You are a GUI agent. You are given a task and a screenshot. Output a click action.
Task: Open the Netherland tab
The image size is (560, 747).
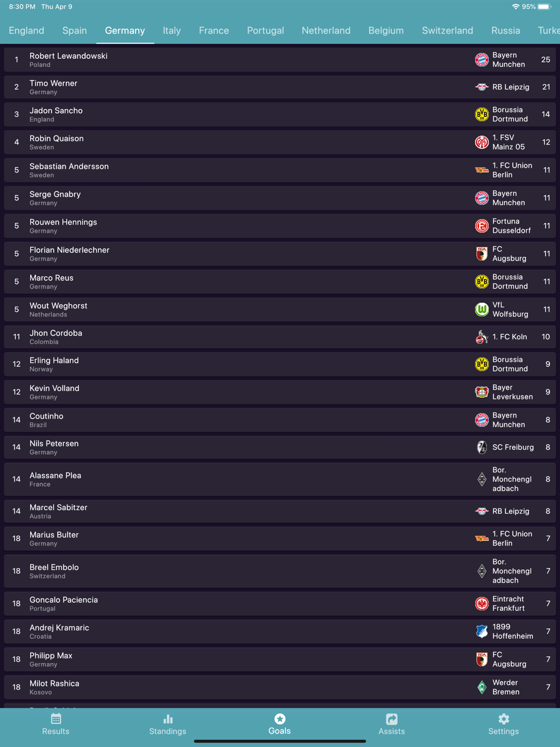click(326, 30)
